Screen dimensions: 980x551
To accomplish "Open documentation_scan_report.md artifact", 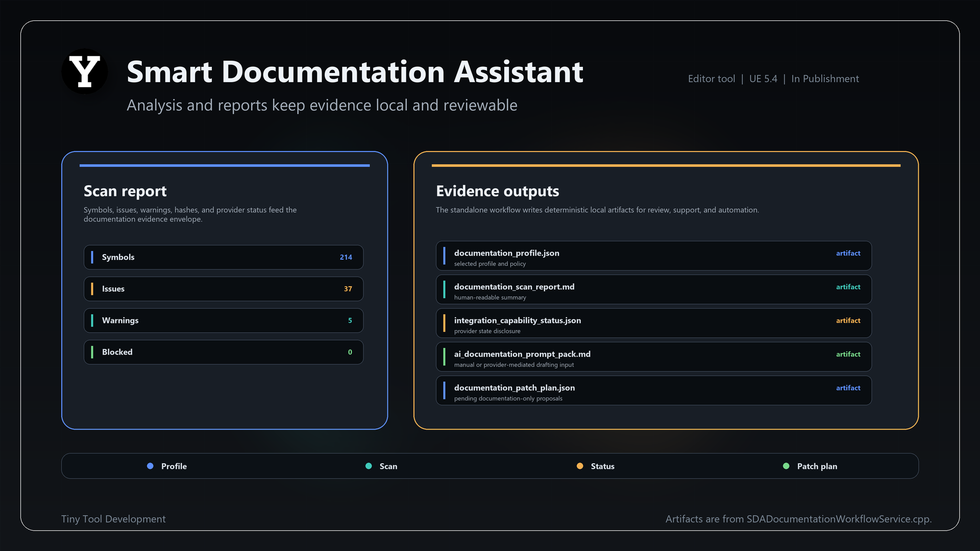I will tap(654, 289).
